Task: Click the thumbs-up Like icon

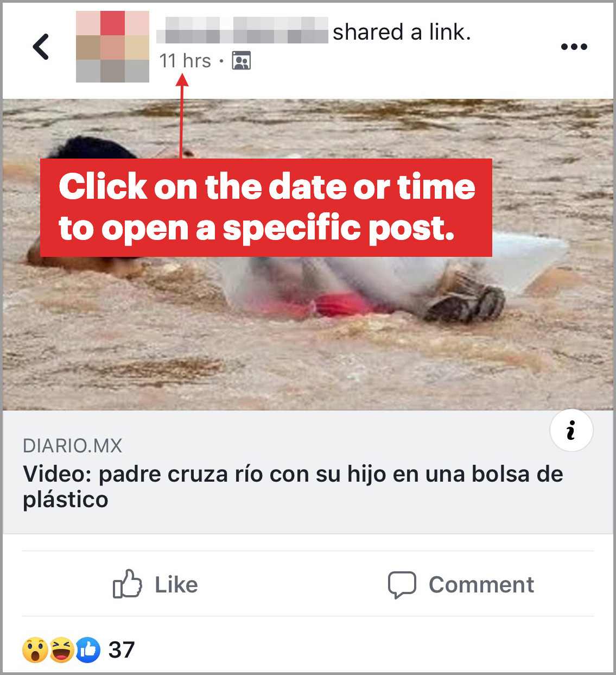Action: click(128, 584)
